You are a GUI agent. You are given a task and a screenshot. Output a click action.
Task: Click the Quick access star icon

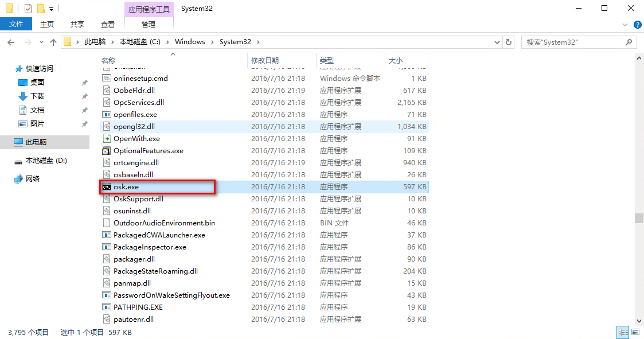point(19,69)
